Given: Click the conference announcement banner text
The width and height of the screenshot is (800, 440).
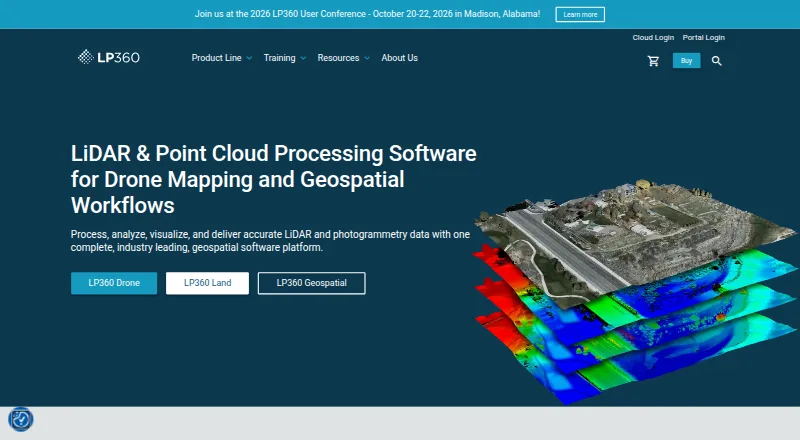Looking at the screenshot, I should (367, 14).
